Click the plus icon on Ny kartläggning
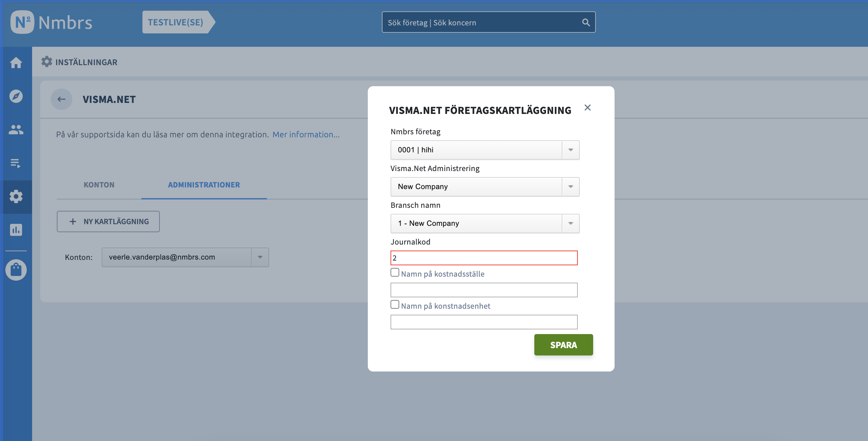This screenshot has width=868, height=441. pyautogui.click(x=73, y=222)
